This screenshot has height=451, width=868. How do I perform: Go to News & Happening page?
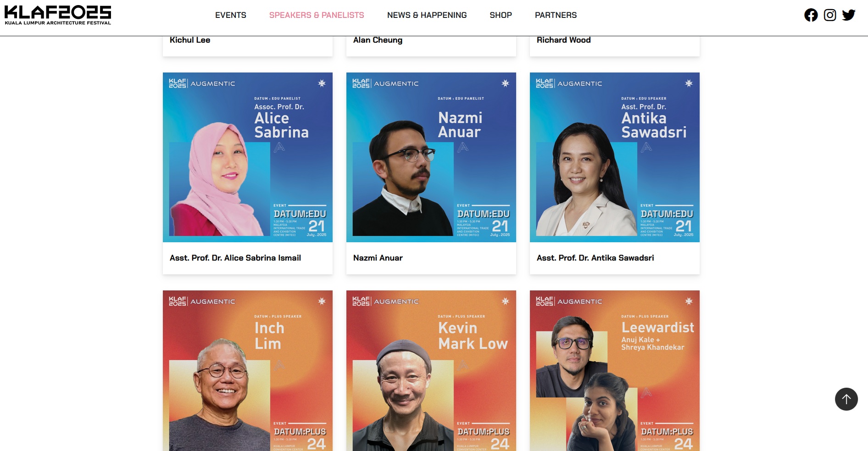click(427, 15)
